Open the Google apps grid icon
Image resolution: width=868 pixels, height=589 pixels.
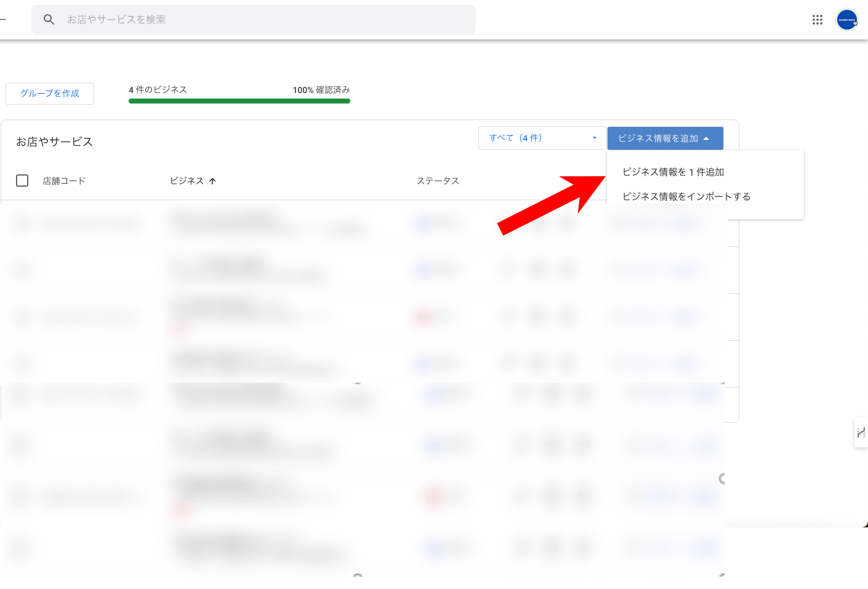coord(818,20)
